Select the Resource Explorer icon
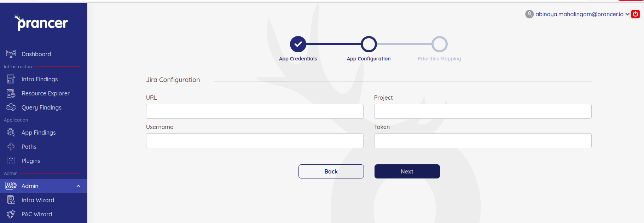 pos(11,93)
